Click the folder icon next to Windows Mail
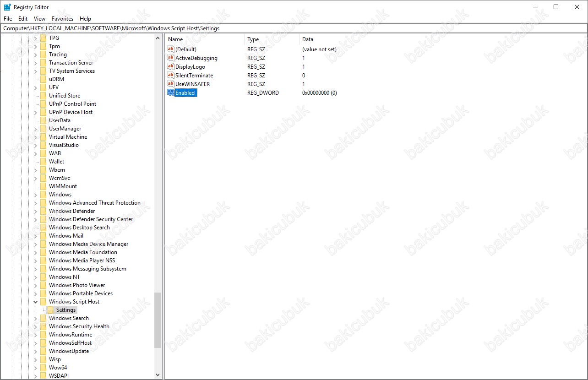Image resolution: width=588 pixels, height=380 pixels. [43, 236]
